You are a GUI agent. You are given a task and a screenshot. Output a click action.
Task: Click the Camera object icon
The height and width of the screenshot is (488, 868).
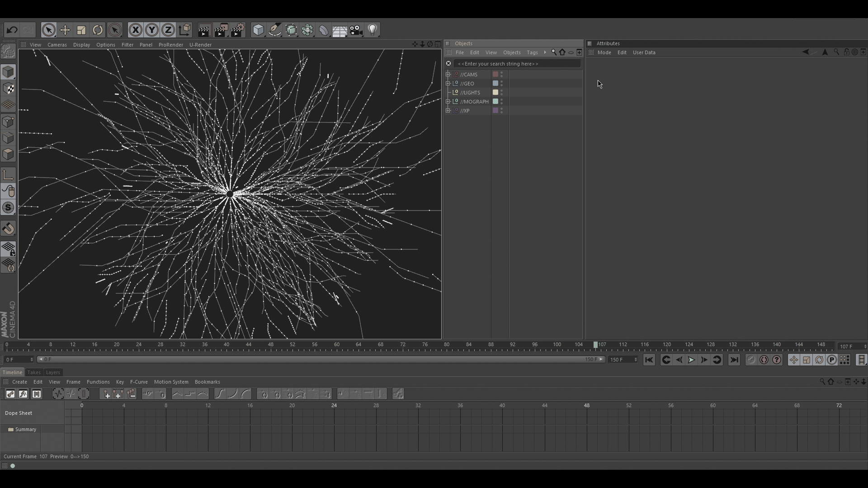[356, 30]
